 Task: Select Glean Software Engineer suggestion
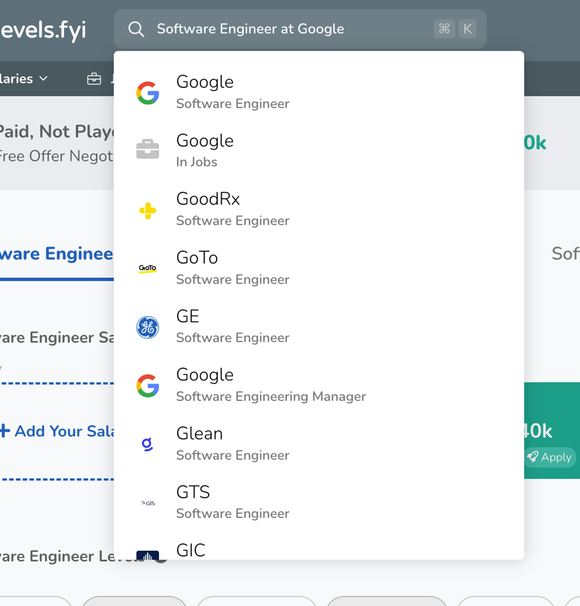(x=319, y=444)
